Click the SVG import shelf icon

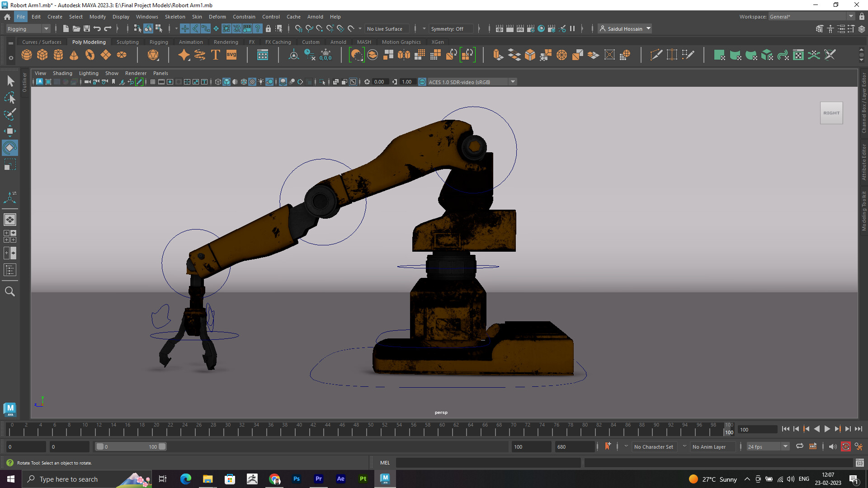point(231,55)
